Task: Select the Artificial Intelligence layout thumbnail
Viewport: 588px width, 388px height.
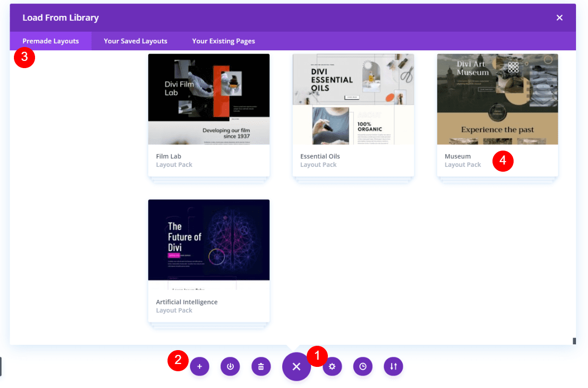Action: [209, 240]
